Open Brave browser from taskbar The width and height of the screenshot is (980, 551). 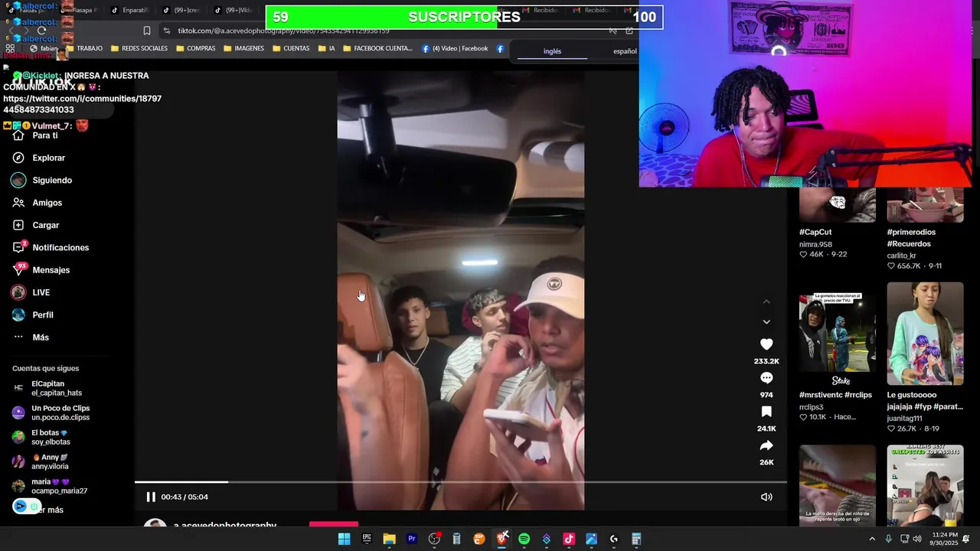(x=501, y=539)
